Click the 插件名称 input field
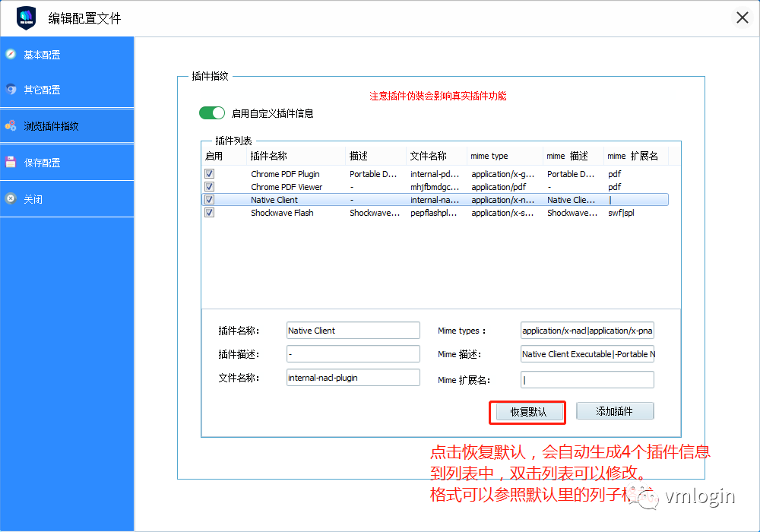Screen dimensions: 760x532 pyautogui.click(x=353, y=331)
